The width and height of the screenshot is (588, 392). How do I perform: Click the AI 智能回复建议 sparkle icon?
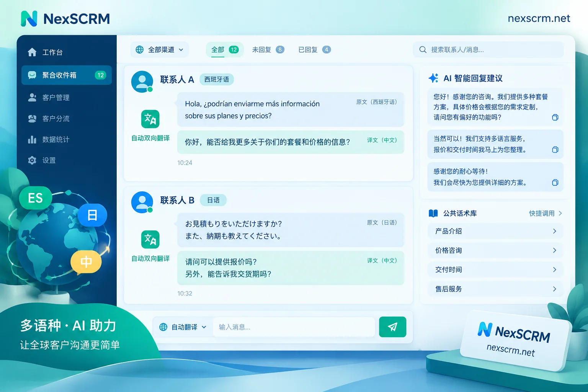click(433, 78)
